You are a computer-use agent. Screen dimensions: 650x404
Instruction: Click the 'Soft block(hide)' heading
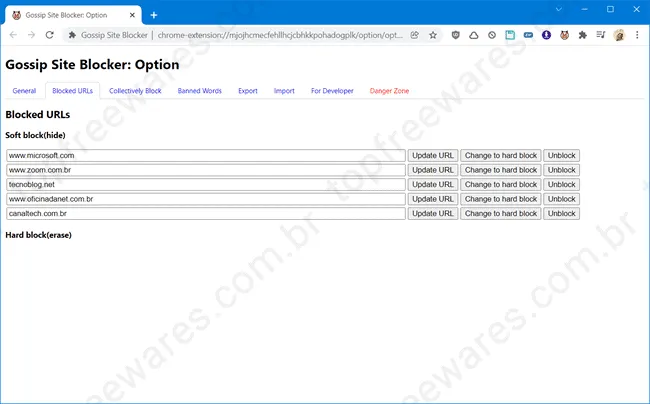coord(35,135)
